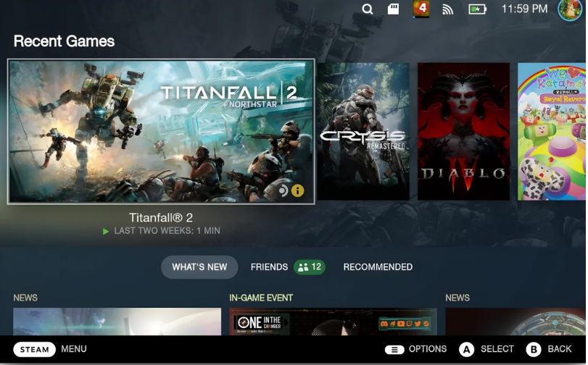Open the user profile avatar
The height and width of the screenshot is (365, 588).
click(x=570, y=9)
